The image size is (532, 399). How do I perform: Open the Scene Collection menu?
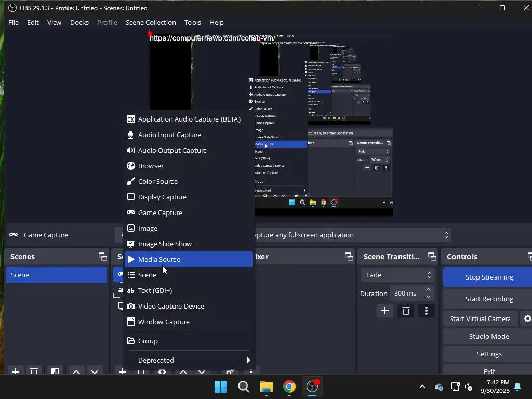click(x=151, y=22)
